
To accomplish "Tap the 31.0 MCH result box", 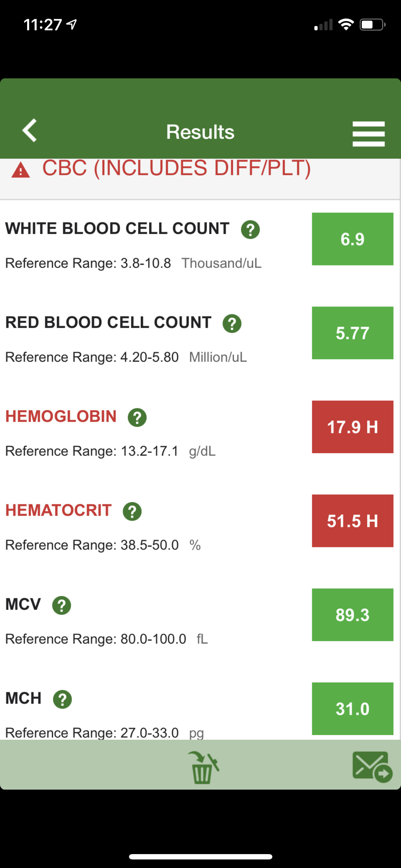I will [352, 708].
